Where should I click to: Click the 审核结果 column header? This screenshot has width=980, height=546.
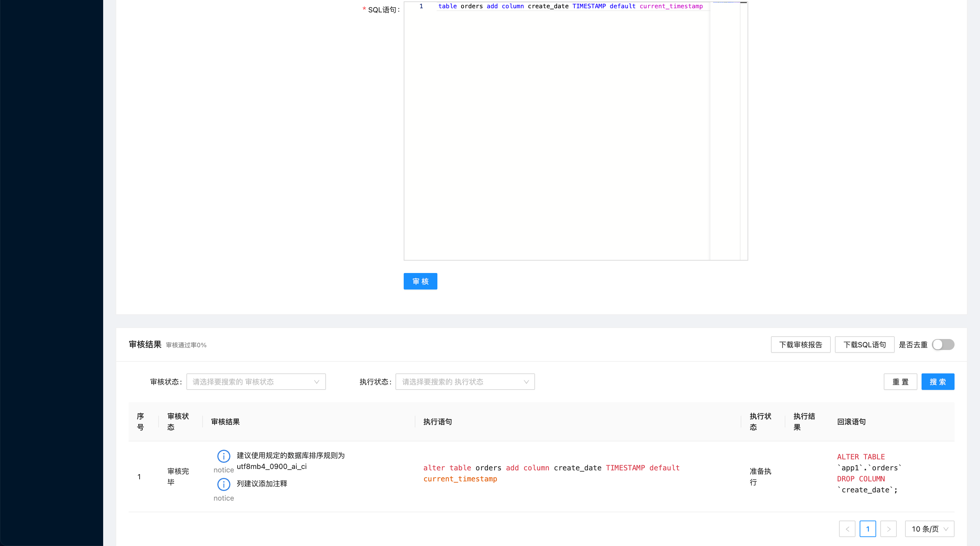tap(225, 422)
